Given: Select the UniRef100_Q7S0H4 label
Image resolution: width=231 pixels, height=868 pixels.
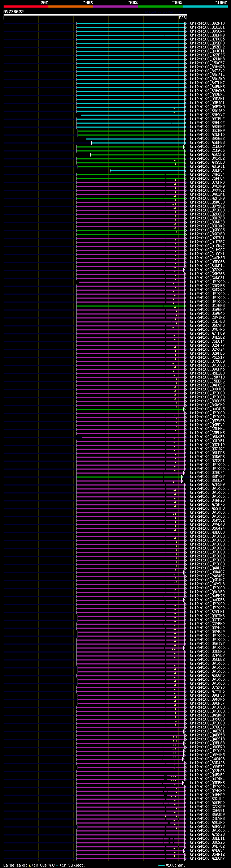Looking at the screenshot, I should [x=207, y=270].
